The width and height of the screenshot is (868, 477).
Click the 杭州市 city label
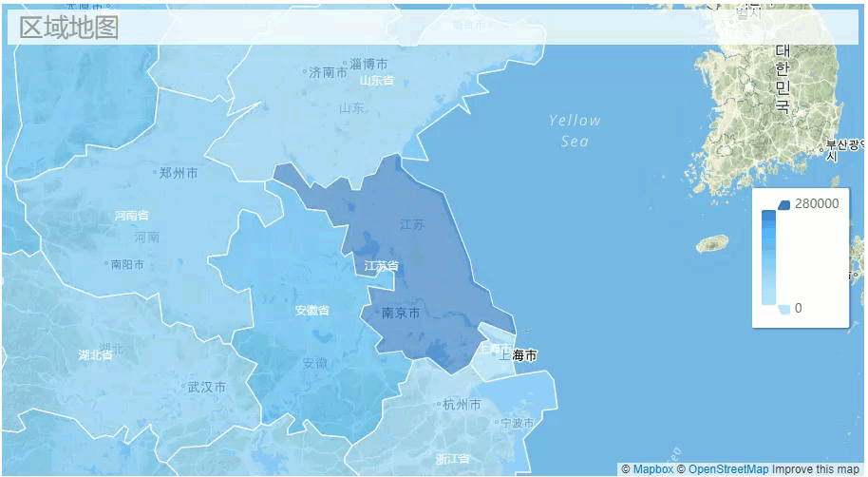pos(462,405)
